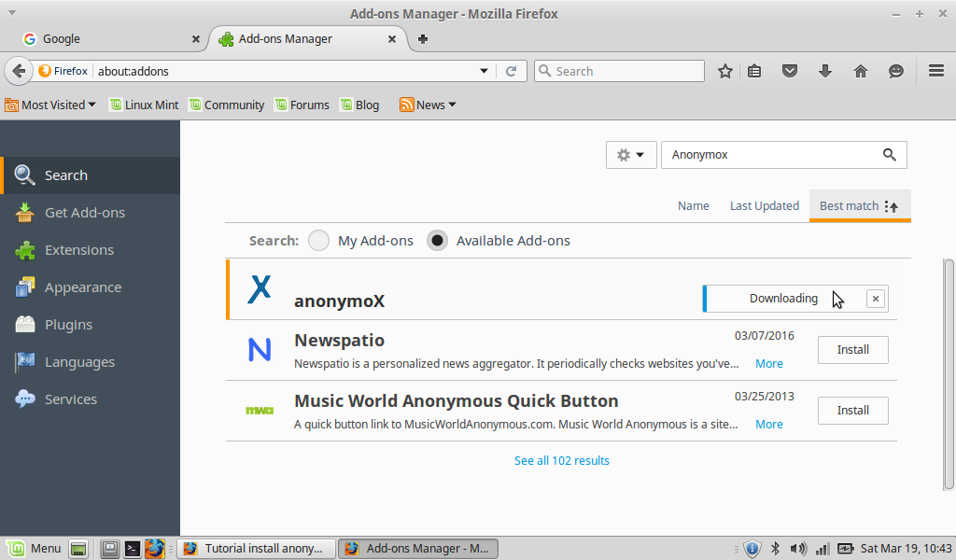Launch Terminal from the taskbar

tap(132, 549)
